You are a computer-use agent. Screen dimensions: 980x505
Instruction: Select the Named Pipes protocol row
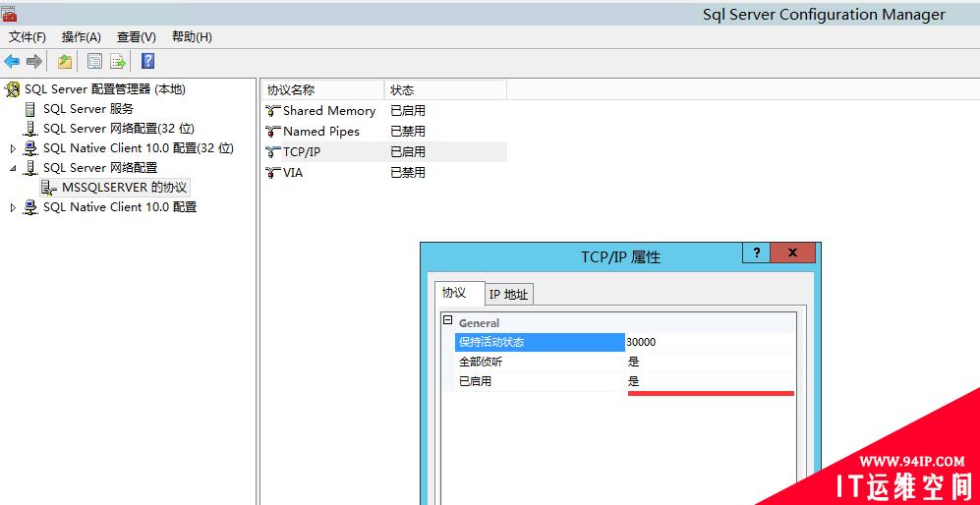pos(384,132)
